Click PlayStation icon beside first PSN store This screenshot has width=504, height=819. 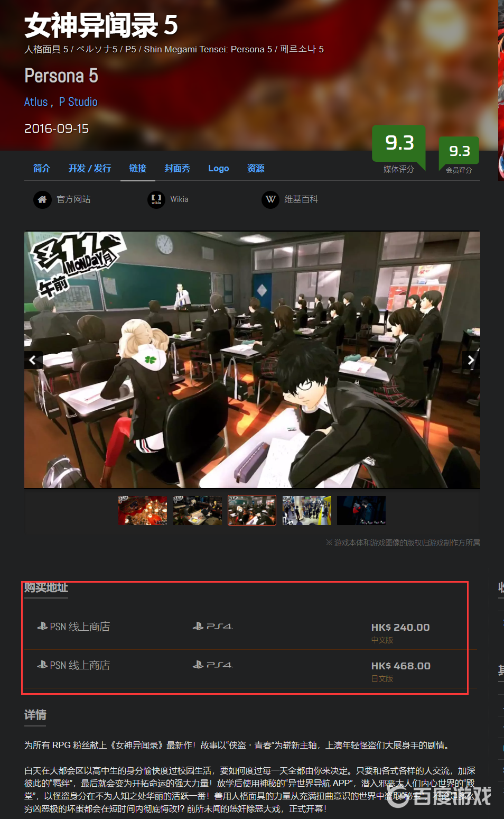pyautogui.click(x=42, y=627)
